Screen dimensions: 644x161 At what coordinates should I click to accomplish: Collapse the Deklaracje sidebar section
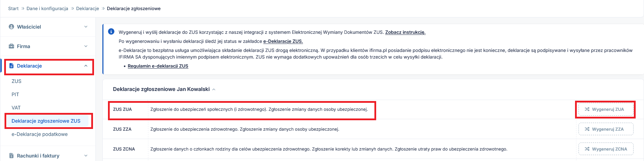pos(86,66)
